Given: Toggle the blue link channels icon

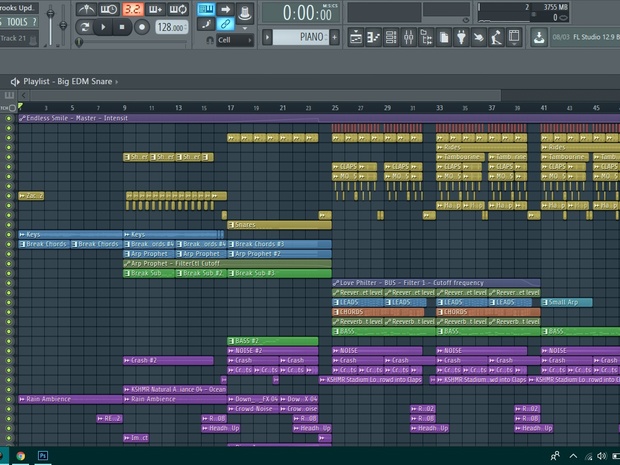Looking at the screenshot, I should coord(225,24).
